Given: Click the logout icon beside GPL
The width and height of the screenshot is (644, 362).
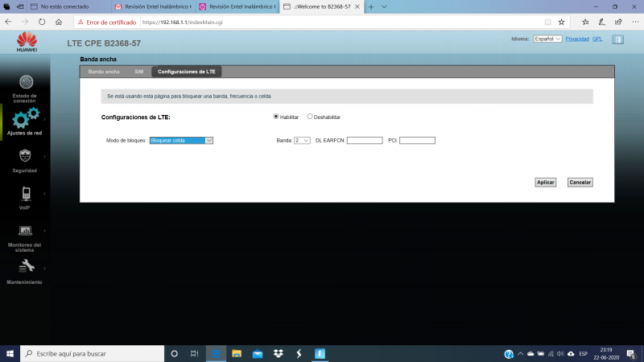Looking at the screenshot, I should 618,39.
